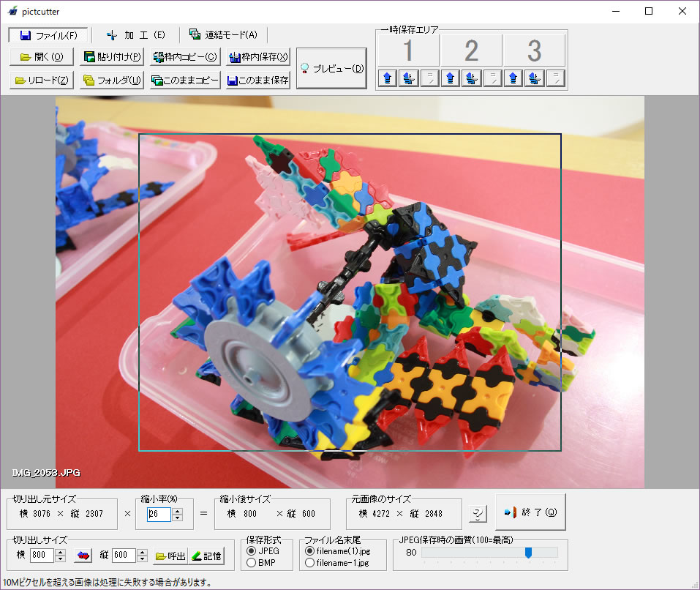Screen dimensions: 700x590
Task: Click the IMG_2053.JPG filename label
Action: point(46,473)
